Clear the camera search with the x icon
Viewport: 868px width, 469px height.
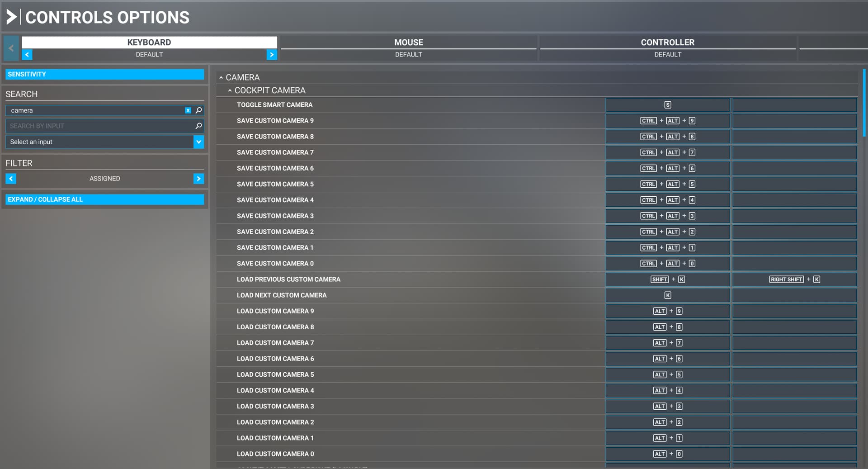(x=188, y=110)
